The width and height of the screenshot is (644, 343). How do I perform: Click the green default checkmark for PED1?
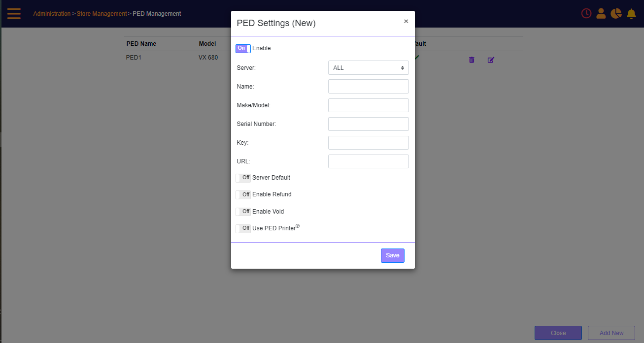[x=416, y=58]
